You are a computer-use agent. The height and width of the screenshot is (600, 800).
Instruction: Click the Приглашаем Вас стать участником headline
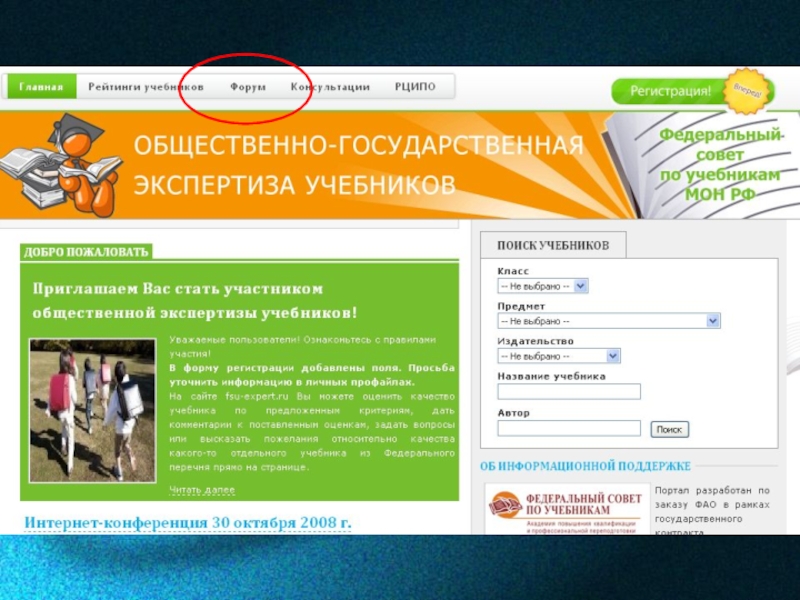195,301
